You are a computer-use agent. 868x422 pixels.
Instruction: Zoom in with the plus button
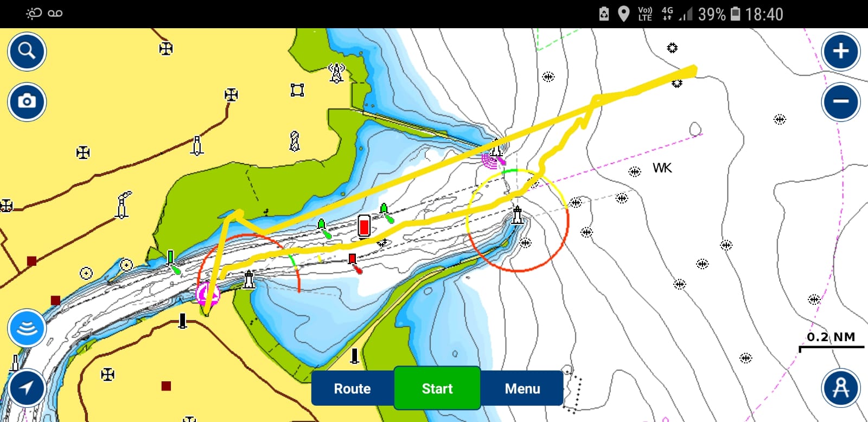coord(840,52)
